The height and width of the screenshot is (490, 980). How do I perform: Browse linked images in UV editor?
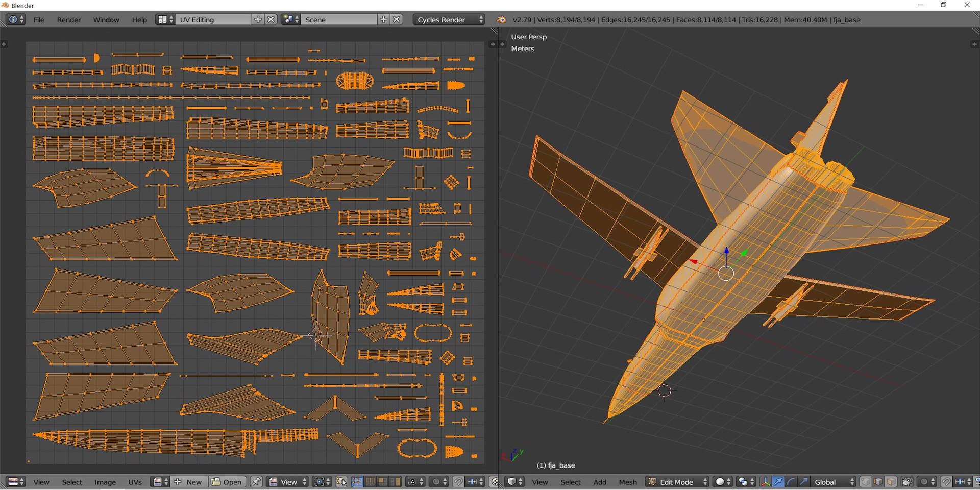coord(161,482)
